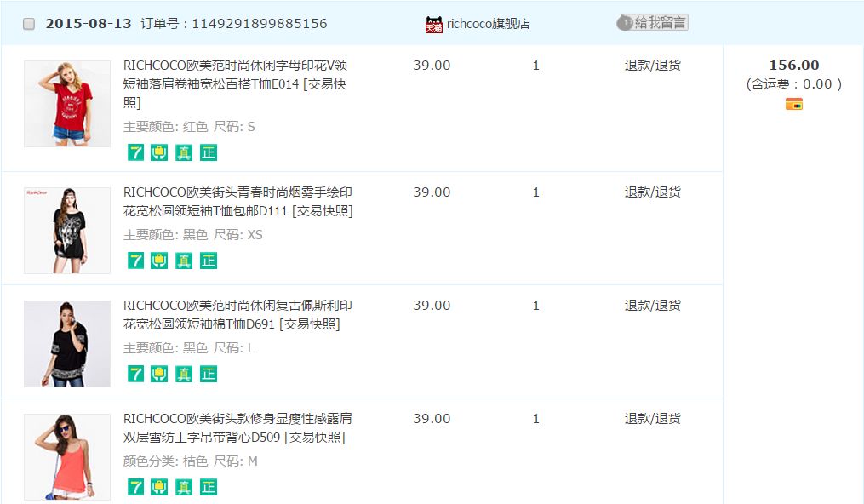Open the D509 吊带背心 product title link

pyautogui.click(x=237, y=428)
